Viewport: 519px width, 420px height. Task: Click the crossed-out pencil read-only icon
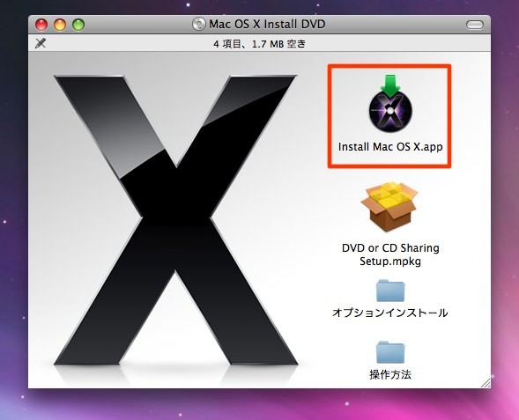41,43
